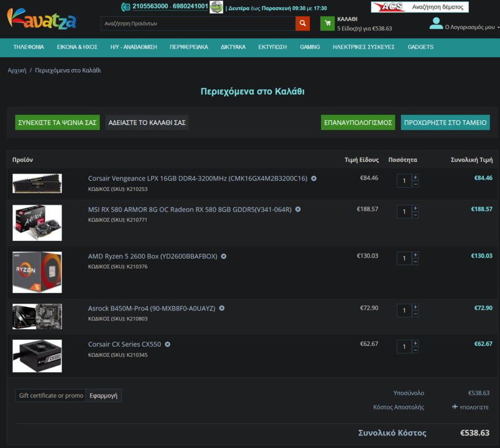
Task: Click quantity field for Corsair Vengeance LPX
Action: pyautogui.click(x=404, y=180)
